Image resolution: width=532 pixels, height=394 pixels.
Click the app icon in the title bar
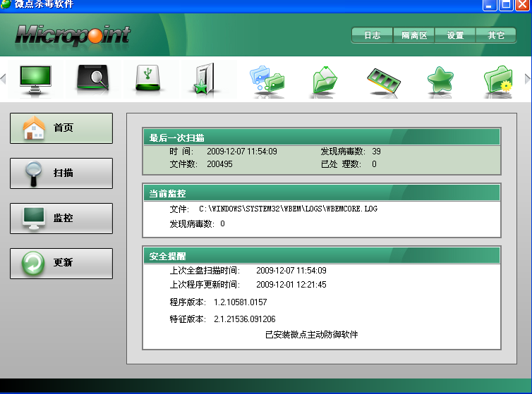pyautogui.click(x=6, y=4)
